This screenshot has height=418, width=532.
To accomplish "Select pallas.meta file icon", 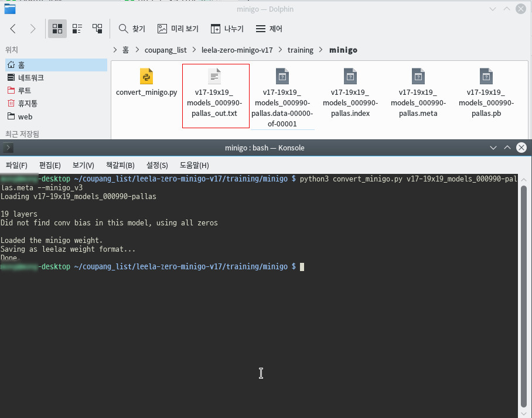I will tap(418, 76).
